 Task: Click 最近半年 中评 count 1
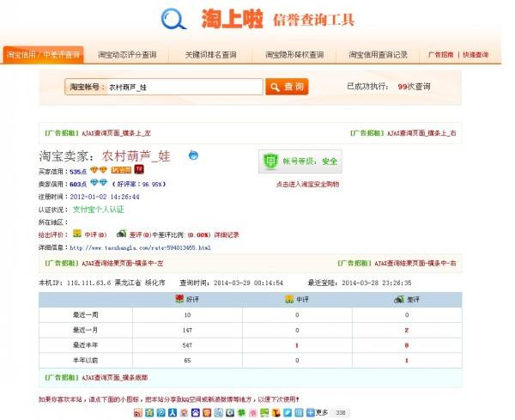(x=297, y=345)
